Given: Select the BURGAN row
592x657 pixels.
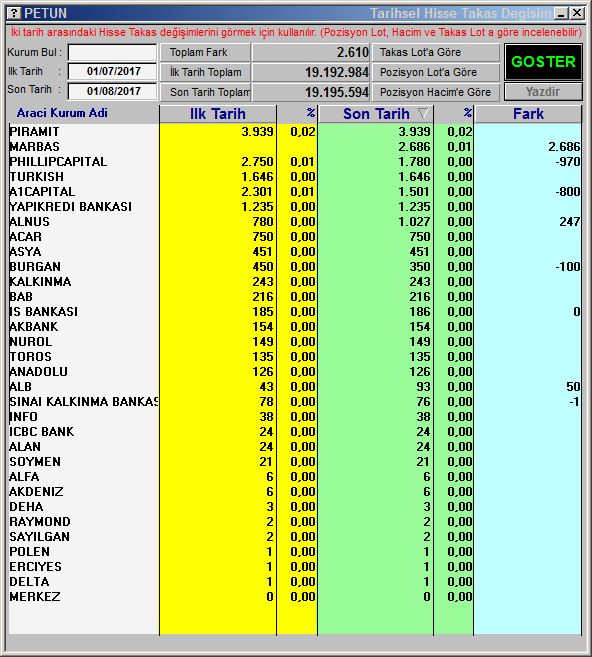Looking at the screenshot, I should point(295,267).
